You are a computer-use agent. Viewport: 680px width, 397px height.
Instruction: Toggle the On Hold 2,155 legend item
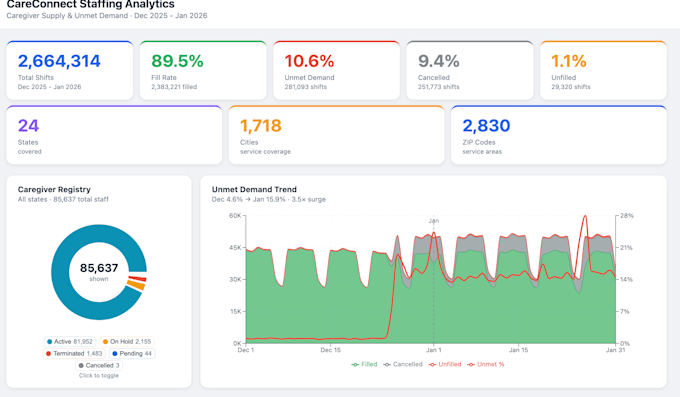tap(127, 341)
